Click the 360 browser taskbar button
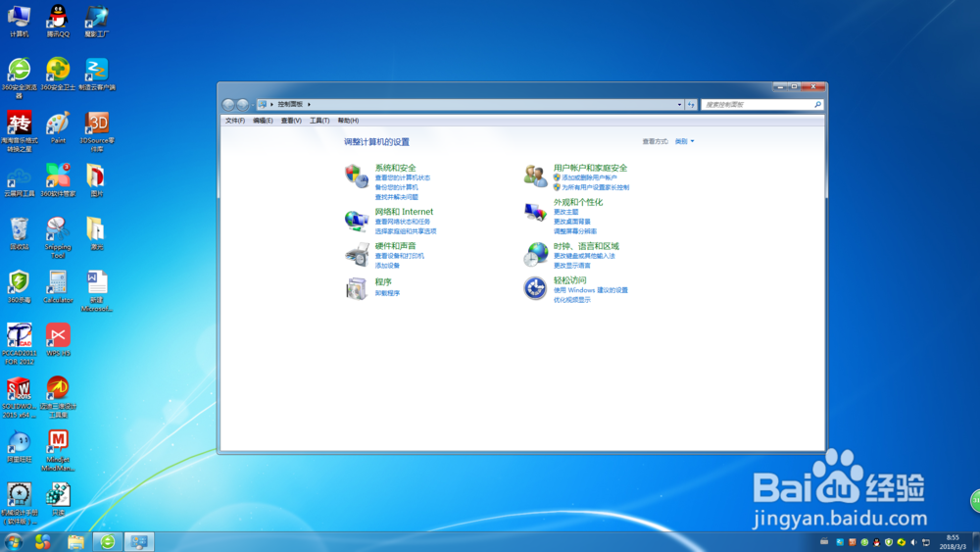980x552 pixels. [108, 541]
